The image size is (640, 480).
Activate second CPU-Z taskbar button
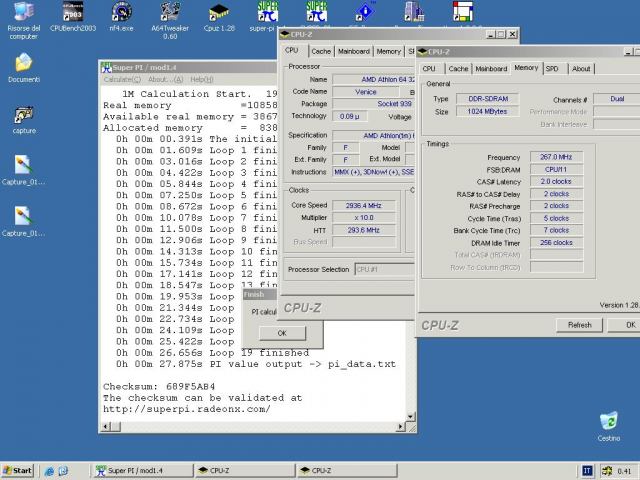(347, 471)
